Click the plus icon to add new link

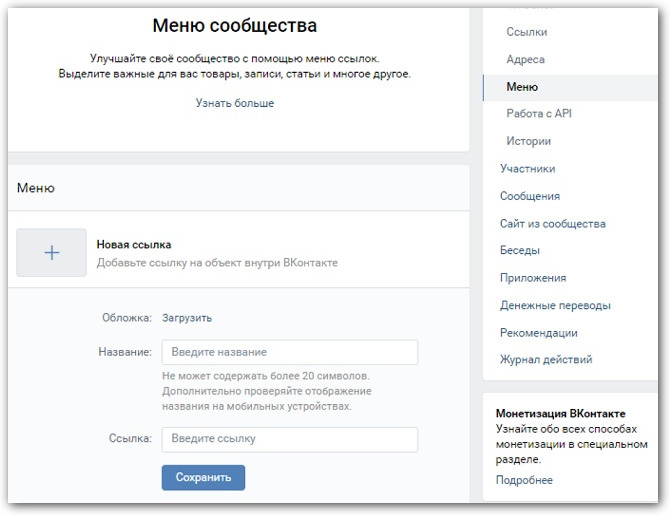[x=52, y=253]
